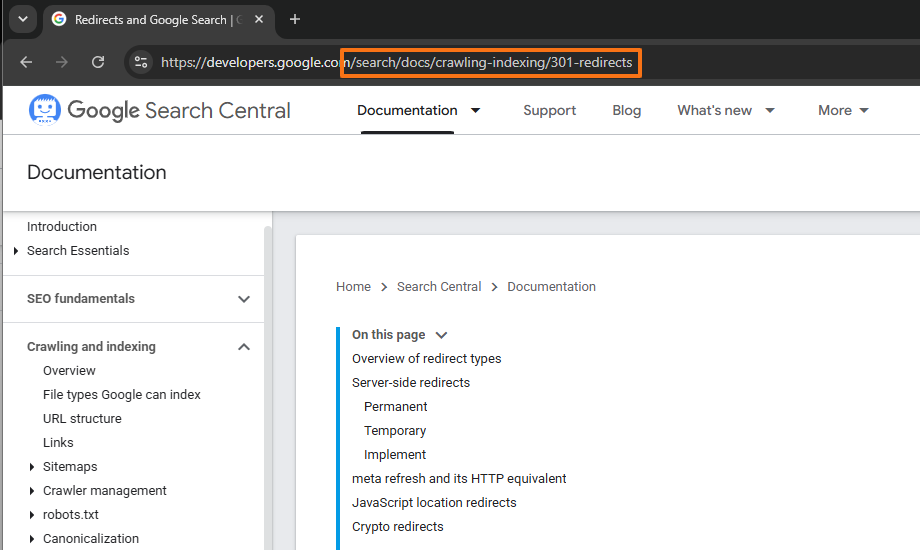Image resolution: width=920 pixels, height=550 pixels.
Task: Click the Search Central breadcrumb link
Action: pyautogui.click(x=439, y=286)
